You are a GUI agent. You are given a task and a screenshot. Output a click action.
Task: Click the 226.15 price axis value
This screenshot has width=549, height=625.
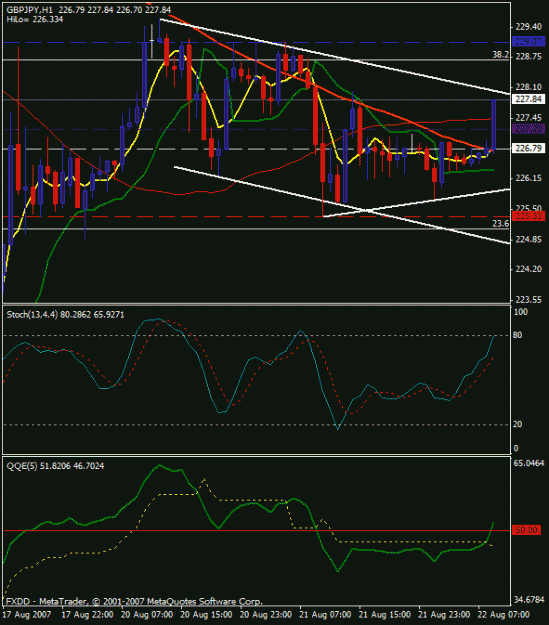(x=528, y=178)
